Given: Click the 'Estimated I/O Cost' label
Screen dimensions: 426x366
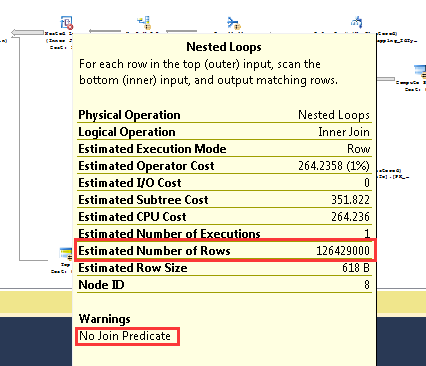Looking at the screenshot, I should point(130,183).
